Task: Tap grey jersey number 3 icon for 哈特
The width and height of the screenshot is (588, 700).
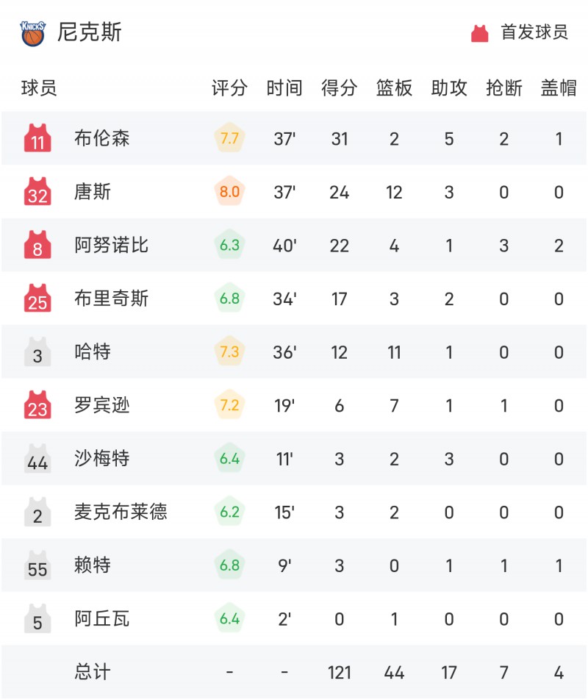Action: click(x=37, y=351)
